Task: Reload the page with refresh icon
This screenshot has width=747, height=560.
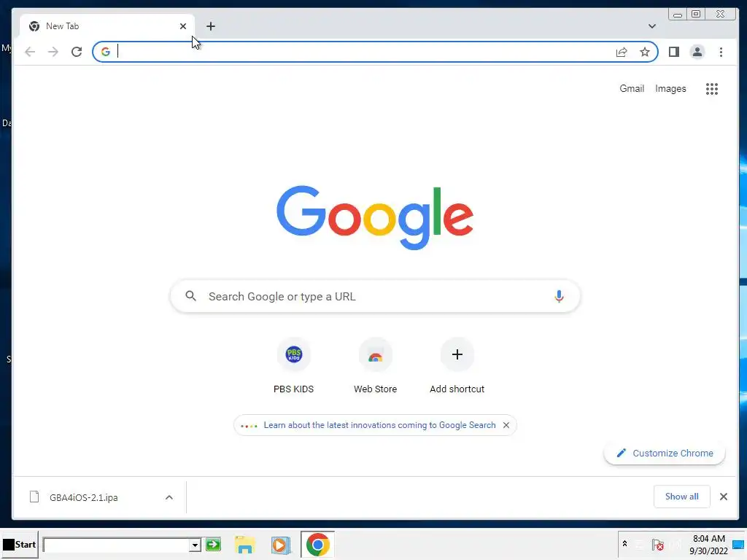Action: [x=77, y=52]
